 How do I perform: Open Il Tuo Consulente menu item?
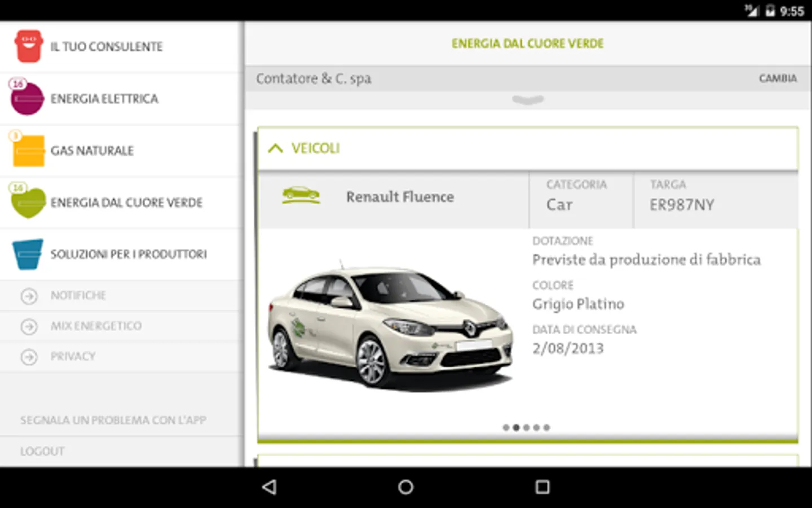[121, 47]
